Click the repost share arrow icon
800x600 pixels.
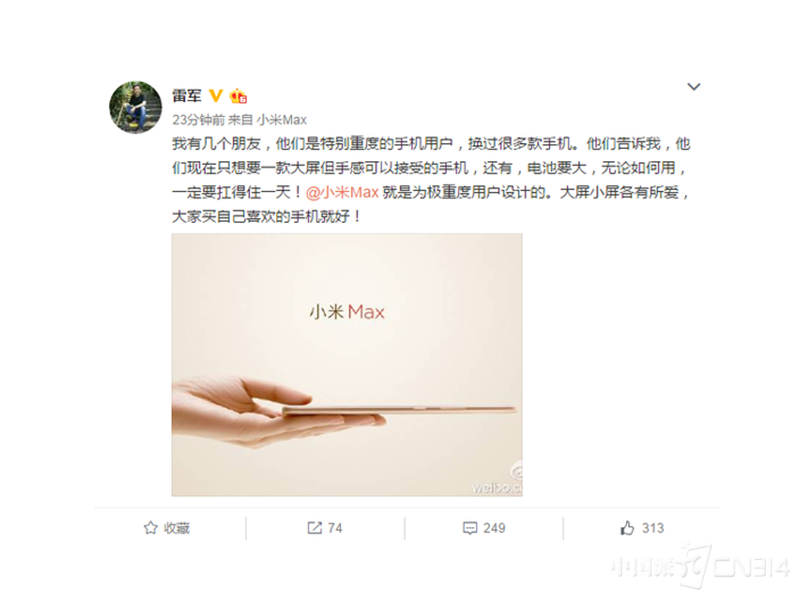tap(314, 528)
